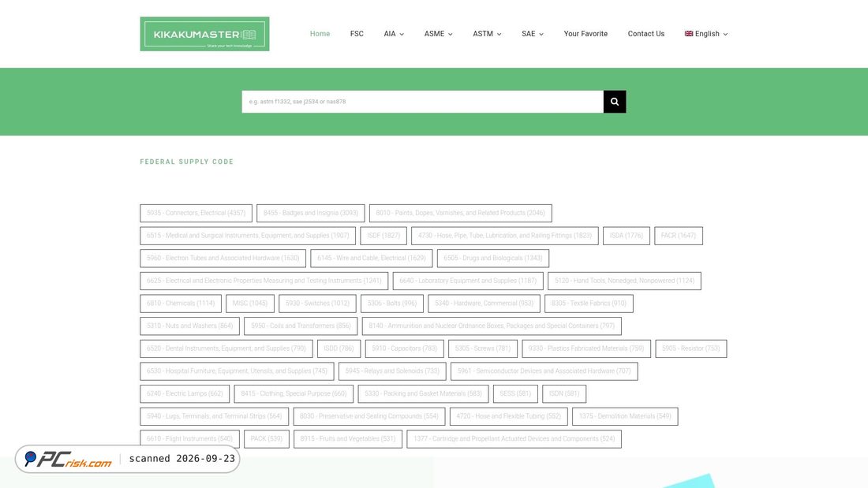Go to the Home menu item
Viewport: 868px width, 488px height.
click(320, 34)
